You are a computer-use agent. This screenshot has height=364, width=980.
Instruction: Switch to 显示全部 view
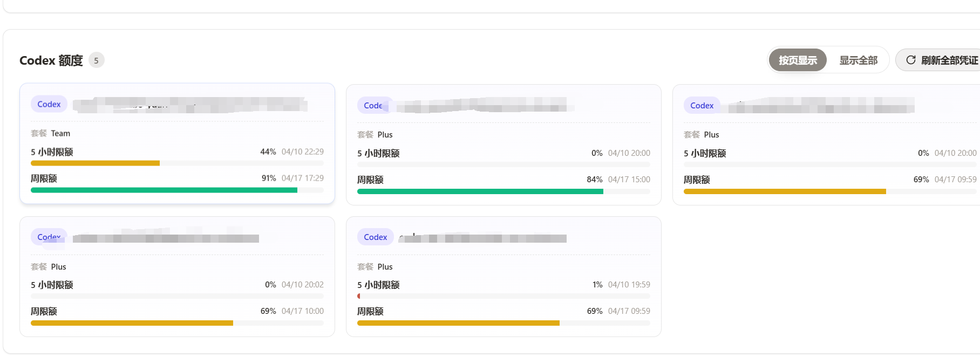pyautogui.click(x=858, y=60)
